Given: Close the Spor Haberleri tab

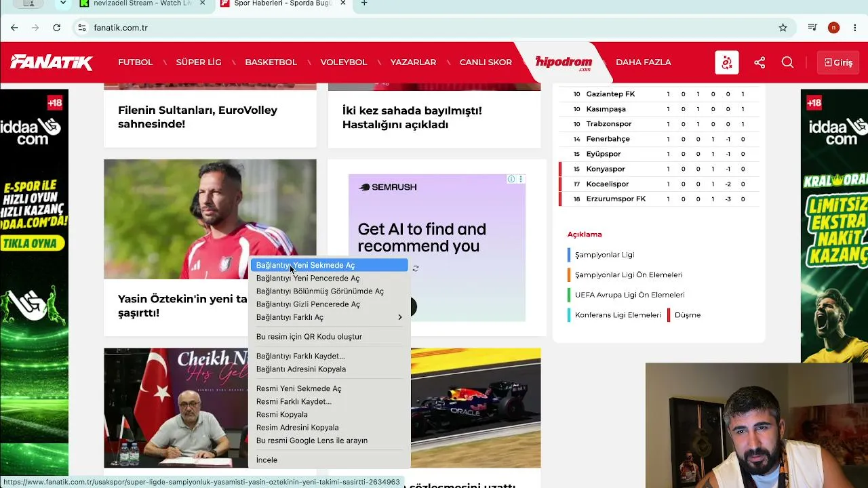Looking at the screenshot, I should tap(343, 3).
